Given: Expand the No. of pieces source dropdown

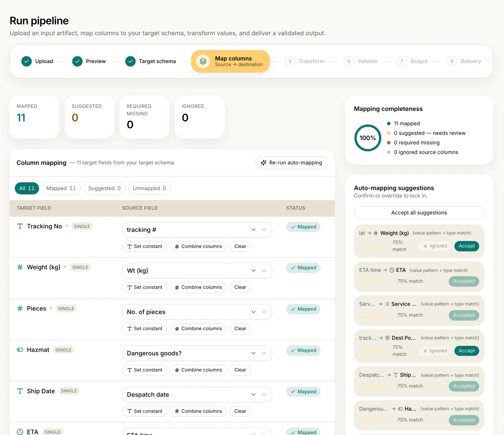Looking at the screenshot, I should (197, 312).
